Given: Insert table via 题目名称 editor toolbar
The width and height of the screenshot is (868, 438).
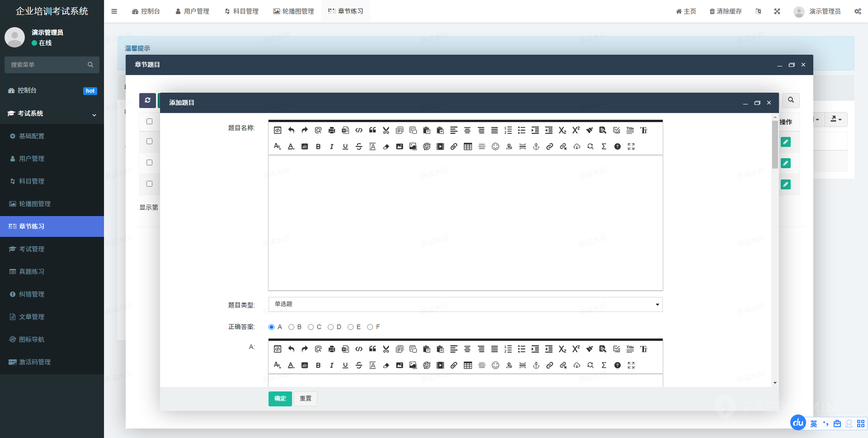Looking at the screenshot, I should (468, 146).
